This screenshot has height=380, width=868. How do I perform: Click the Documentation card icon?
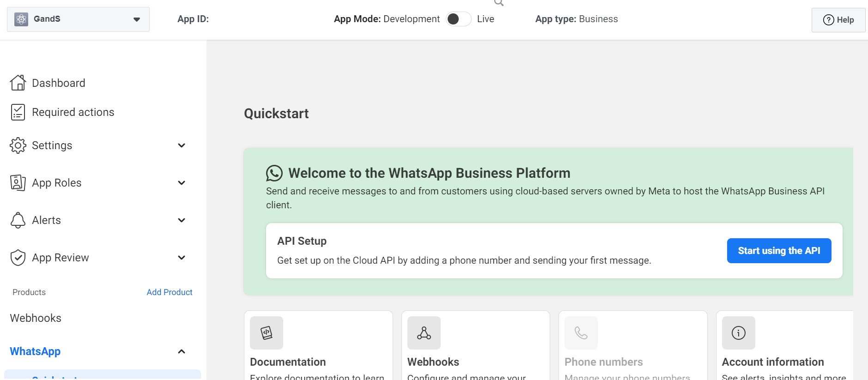pyautogui.click(x=267, y=333)
